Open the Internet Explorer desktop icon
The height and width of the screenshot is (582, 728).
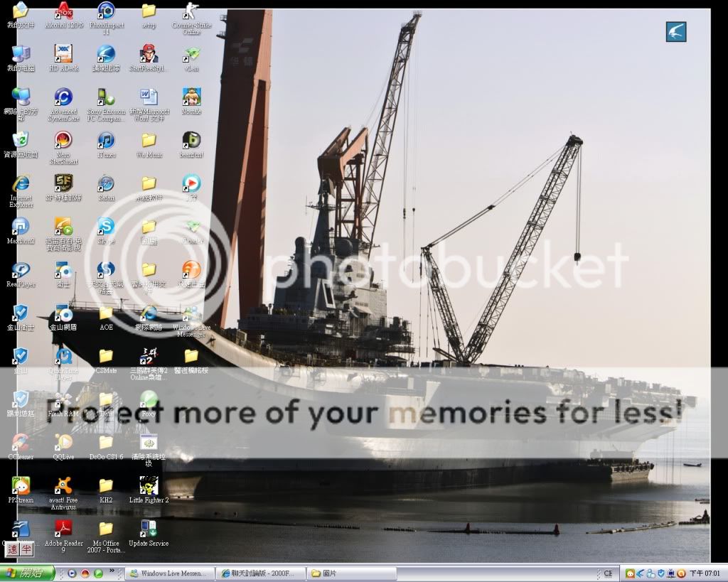point(21,184)
